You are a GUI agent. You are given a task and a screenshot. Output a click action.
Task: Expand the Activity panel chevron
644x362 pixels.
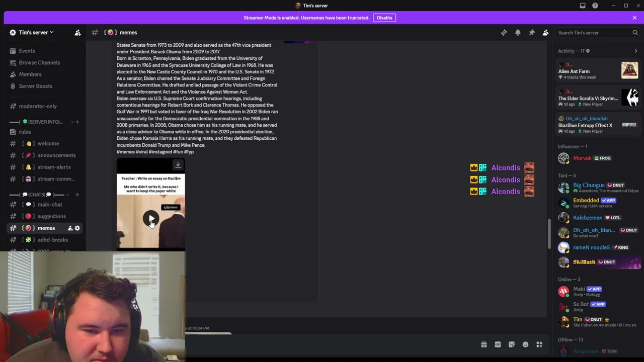635,51
